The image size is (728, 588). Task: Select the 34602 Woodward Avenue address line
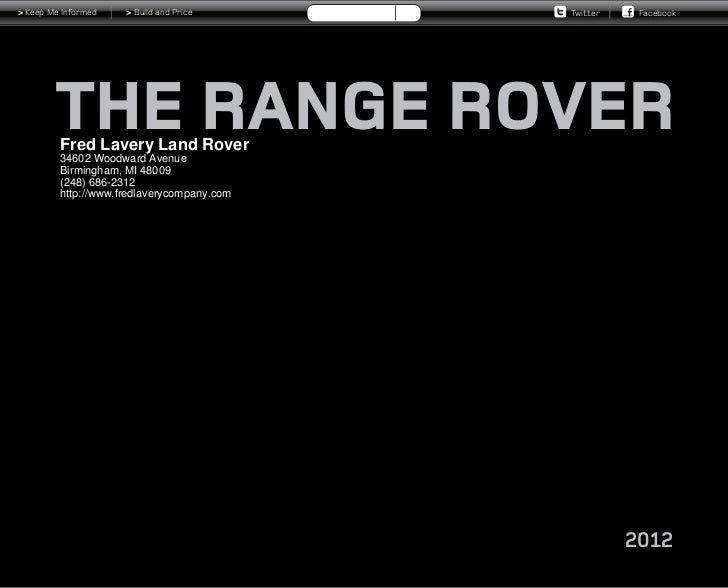click(x=124, y=158)
